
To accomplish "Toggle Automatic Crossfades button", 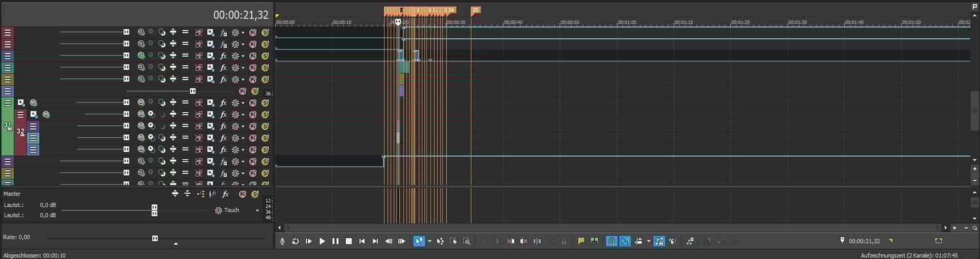I will (x=625, y=241).
